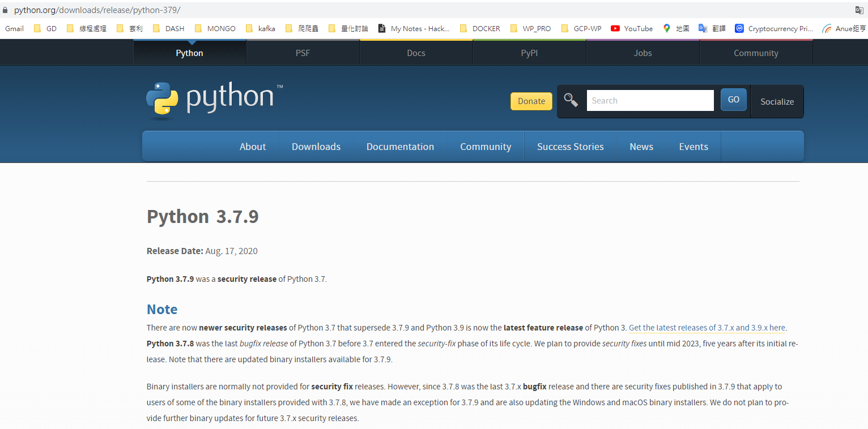Open the 套利 bookmark folder
This screenshot has height=429, width=868.
129,28
